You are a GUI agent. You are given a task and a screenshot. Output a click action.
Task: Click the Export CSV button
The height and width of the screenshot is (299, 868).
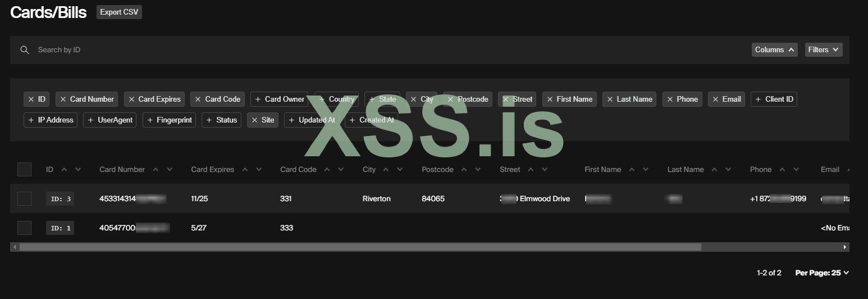[x=119, y=12]
